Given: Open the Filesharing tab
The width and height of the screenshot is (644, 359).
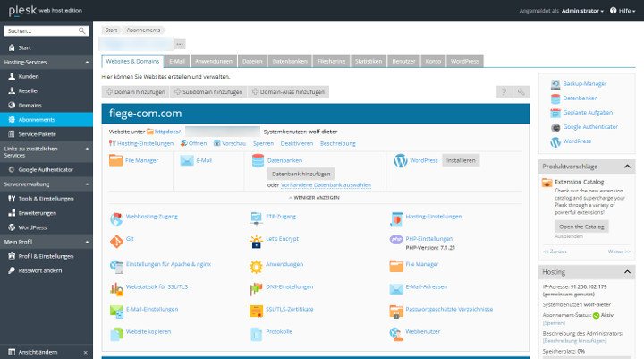Looking at the screenshot, I should [x=332, y=61].
